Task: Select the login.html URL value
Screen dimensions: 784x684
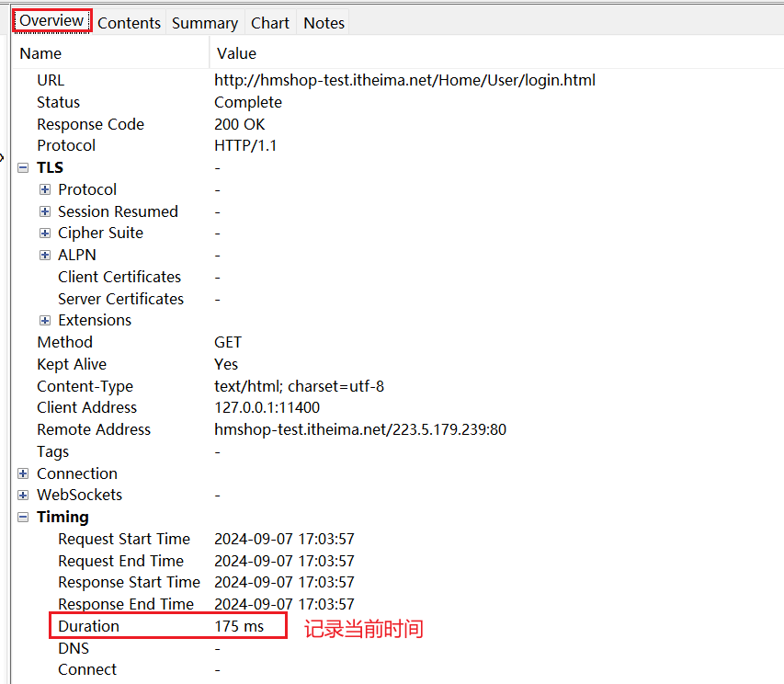Action: tap(404, 80)
